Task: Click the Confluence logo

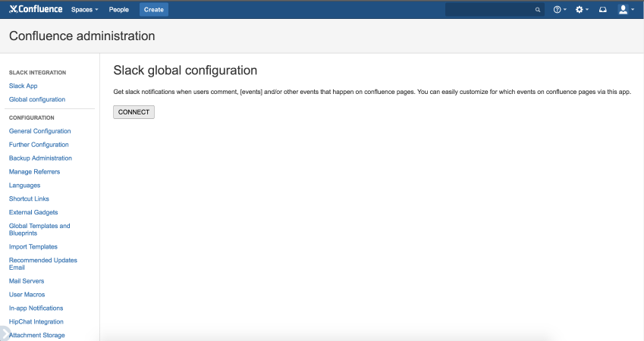Action: [36, 9]
